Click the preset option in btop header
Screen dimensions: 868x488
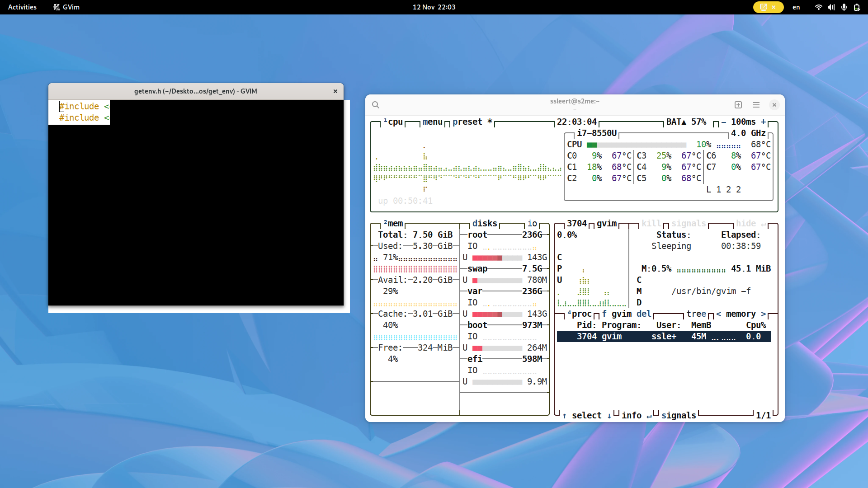(467, 122)
